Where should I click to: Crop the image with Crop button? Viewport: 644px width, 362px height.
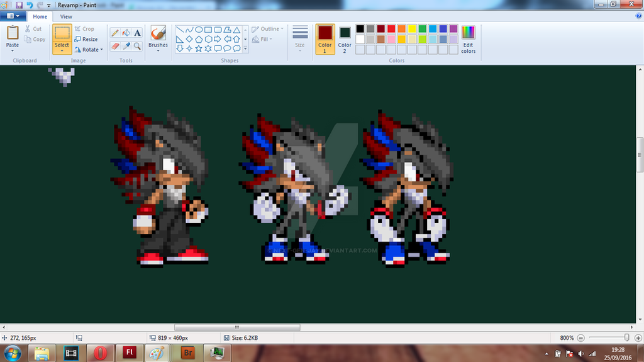pyautogui.click(x=85, y=29)
